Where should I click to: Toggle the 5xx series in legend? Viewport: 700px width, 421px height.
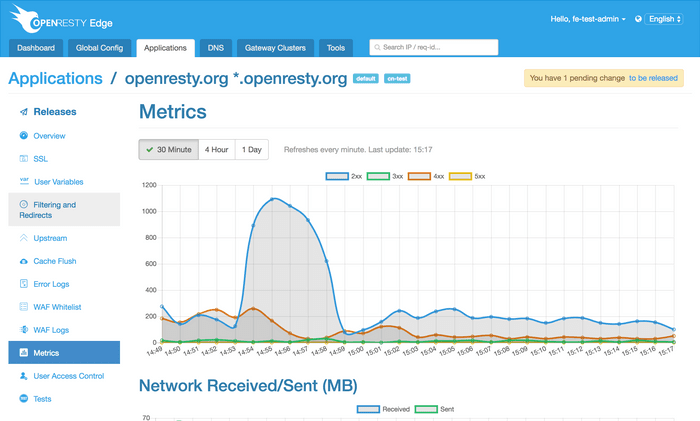point(467,176)
